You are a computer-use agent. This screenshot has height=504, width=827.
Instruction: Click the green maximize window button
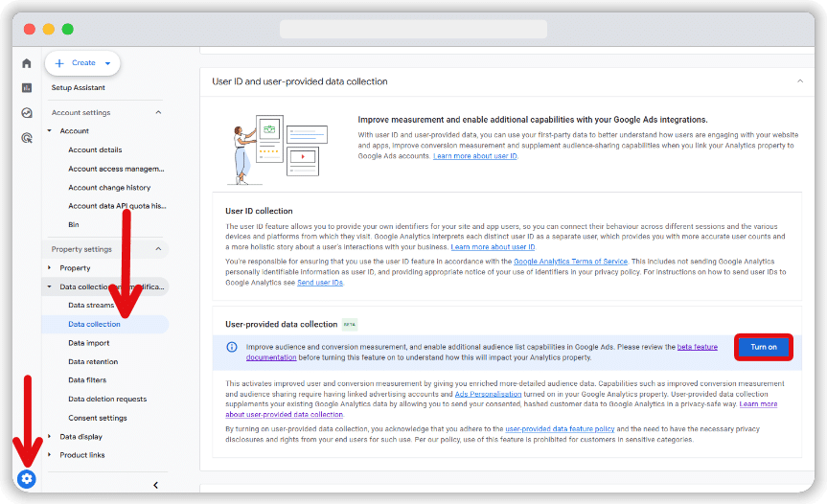pyautogui.click(x=67, y=29)
